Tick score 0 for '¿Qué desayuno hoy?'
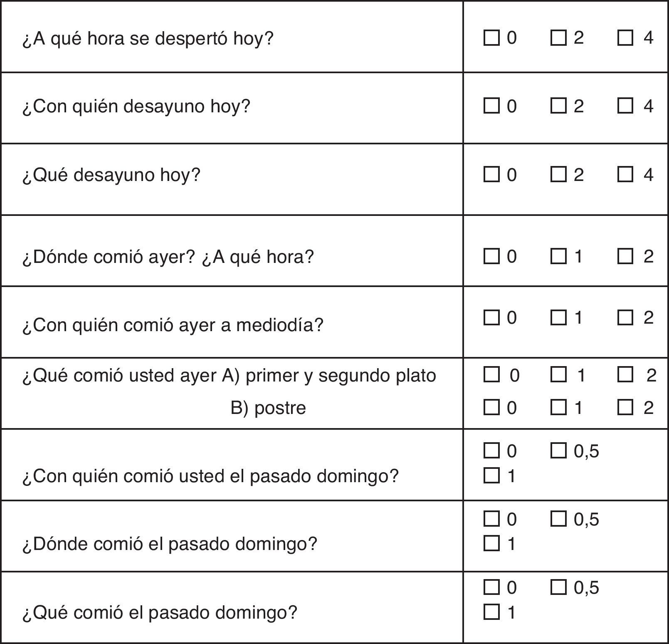 [491, 174]
